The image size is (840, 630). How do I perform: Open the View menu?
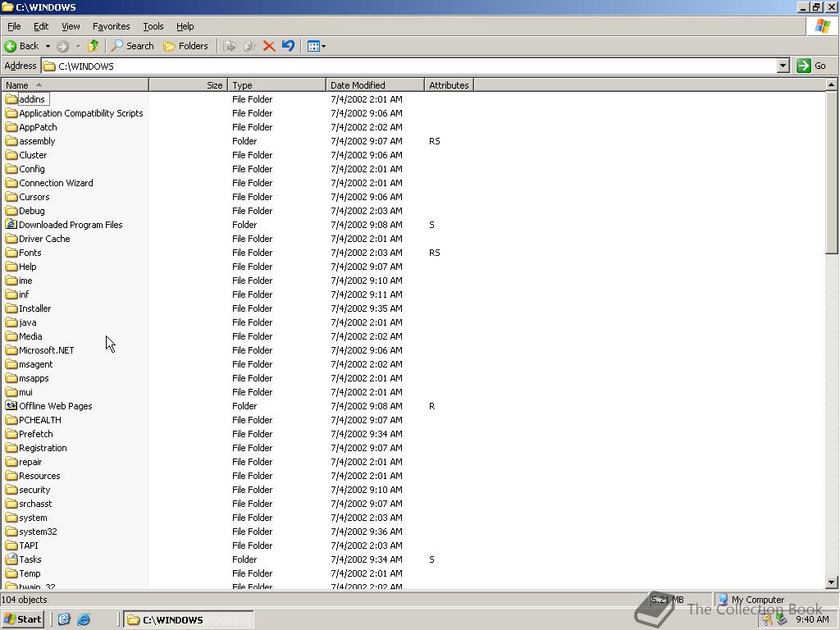tap(71, 26)
